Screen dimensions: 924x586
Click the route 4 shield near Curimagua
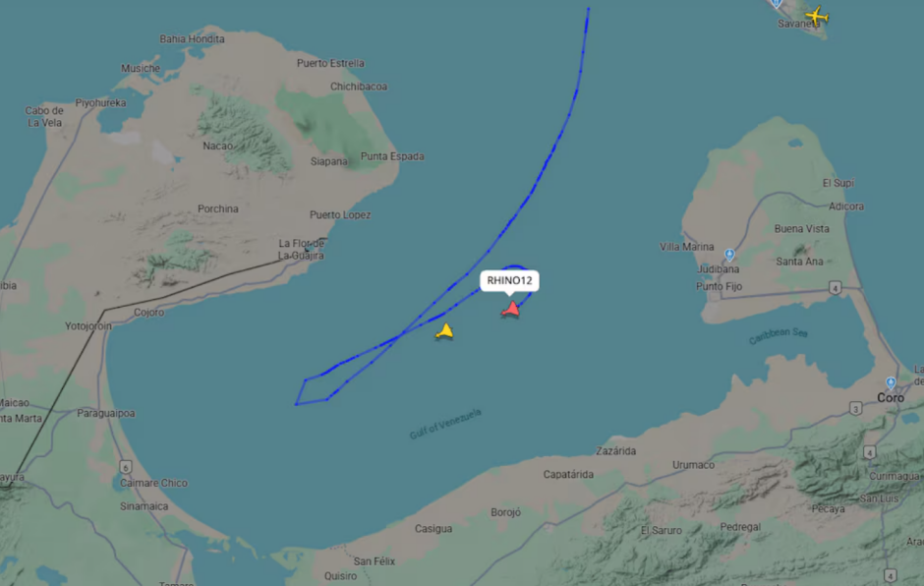pyautogui.click(x=869, y=452)
